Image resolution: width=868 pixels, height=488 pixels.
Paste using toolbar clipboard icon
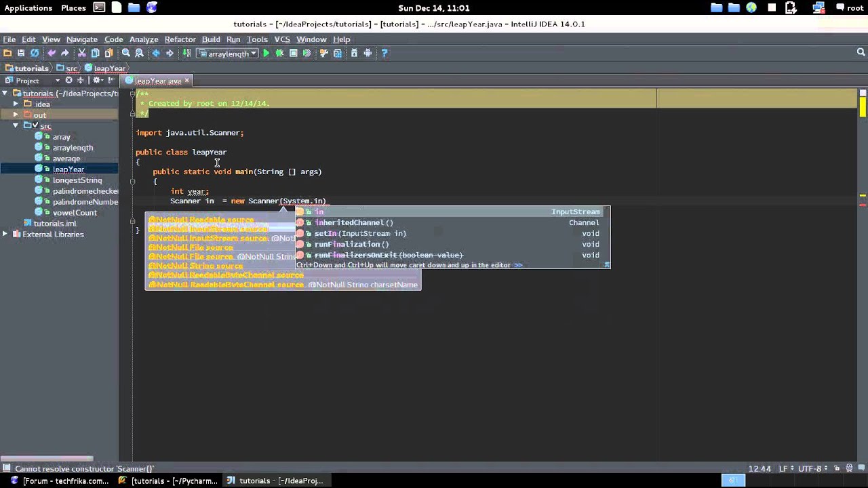tap(108, 53)
